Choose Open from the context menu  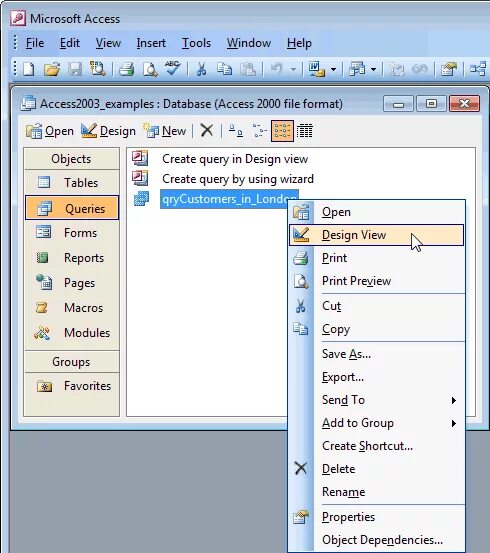(376, 212)
